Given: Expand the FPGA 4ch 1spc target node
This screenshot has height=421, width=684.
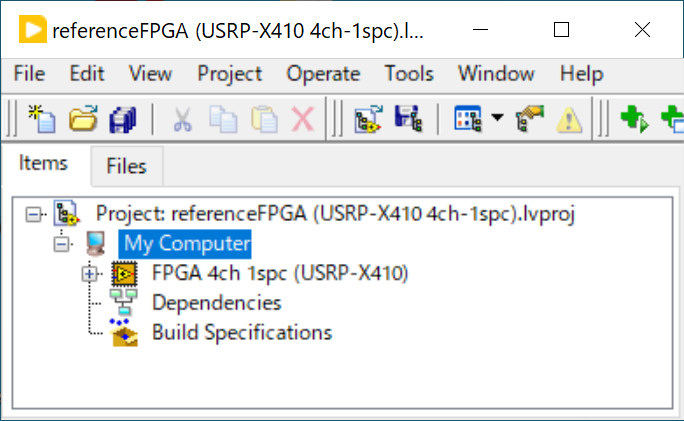Looking at the screenshot, I should pos(91,273).
